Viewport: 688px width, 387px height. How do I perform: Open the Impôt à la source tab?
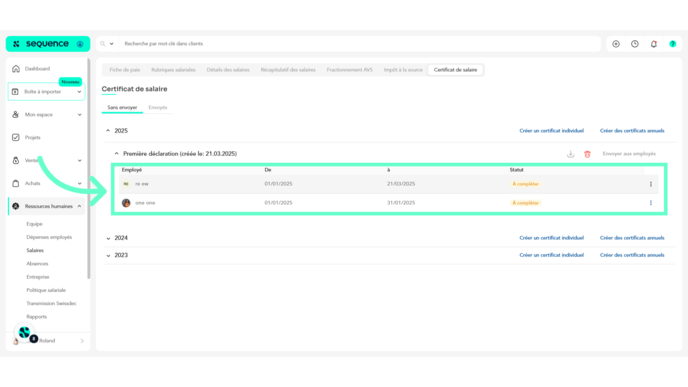pos(403,70)
